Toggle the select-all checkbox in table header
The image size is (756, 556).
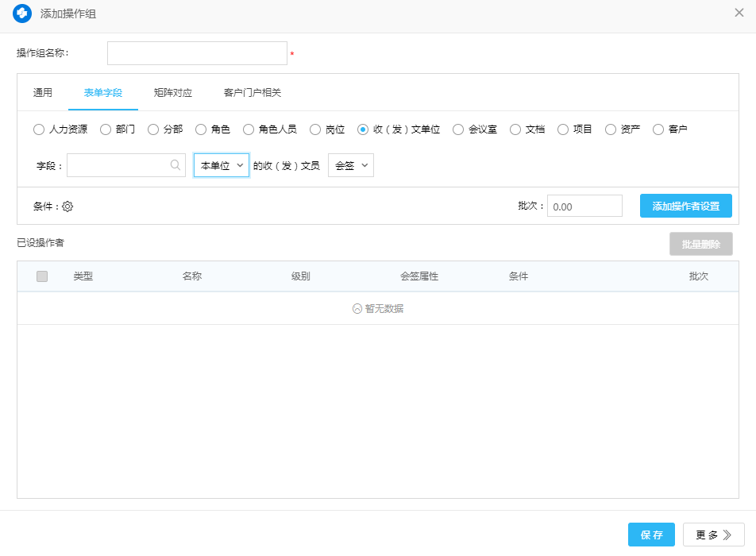point(42,276)
